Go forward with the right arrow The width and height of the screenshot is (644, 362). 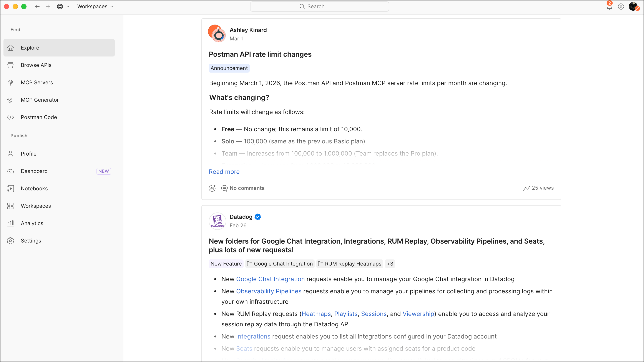point(48,7)
